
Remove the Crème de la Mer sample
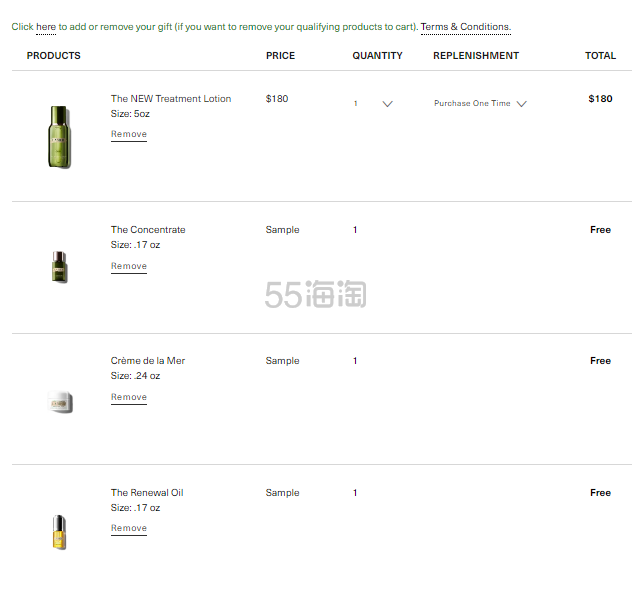coord(129,397)
